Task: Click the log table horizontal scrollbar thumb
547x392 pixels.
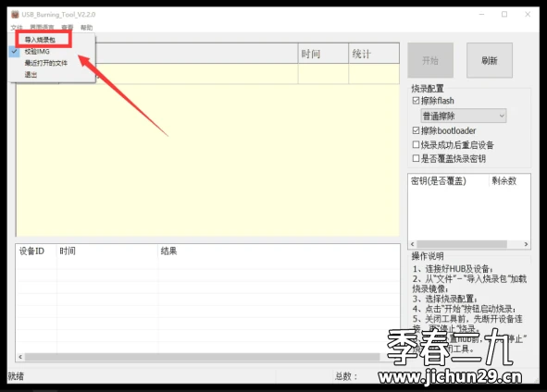Action: [203, 357]
